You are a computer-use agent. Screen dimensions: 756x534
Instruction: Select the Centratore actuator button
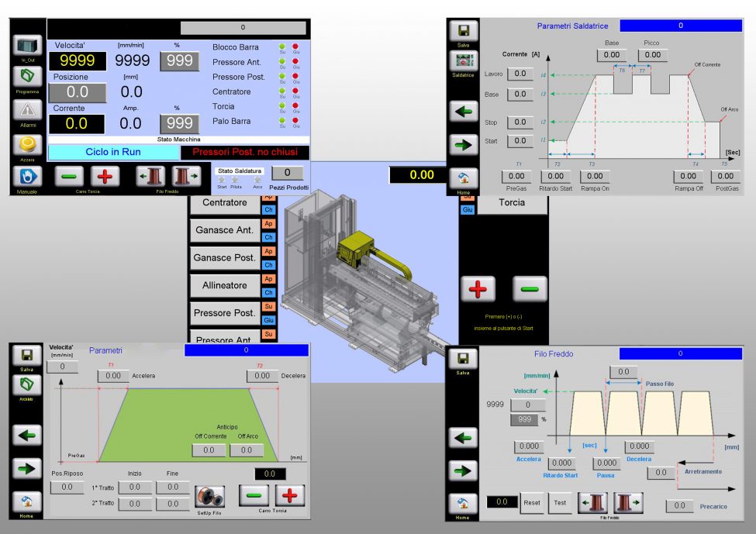coord(224,203)
